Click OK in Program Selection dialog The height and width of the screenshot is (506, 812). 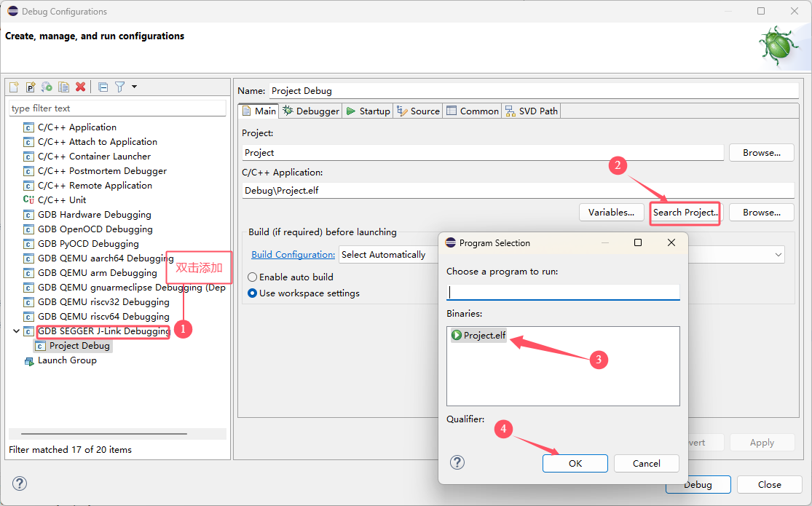pyautogui.click(x=575, y=464)
